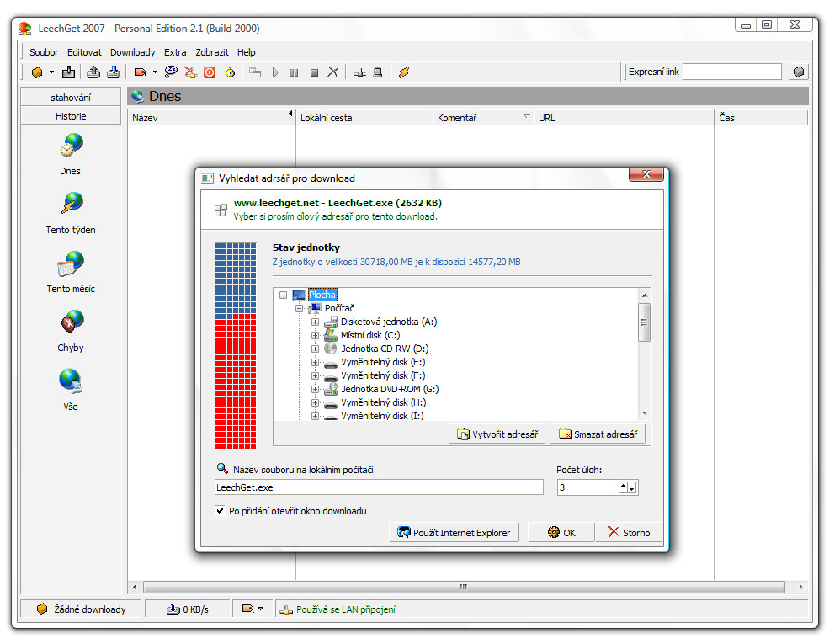Open the Downloady menu
The width and height of the screenshot is (840, 644).
click(133, 52)
